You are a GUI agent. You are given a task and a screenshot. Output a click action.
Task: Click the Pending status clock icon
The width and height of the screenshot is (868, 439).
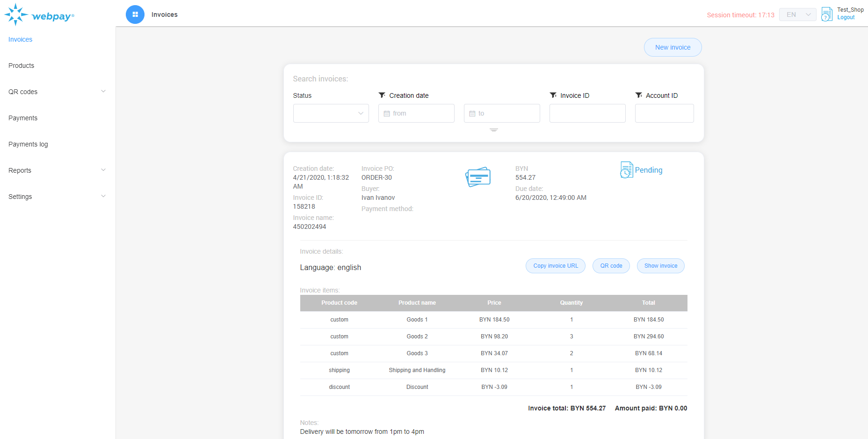point(626,169)
